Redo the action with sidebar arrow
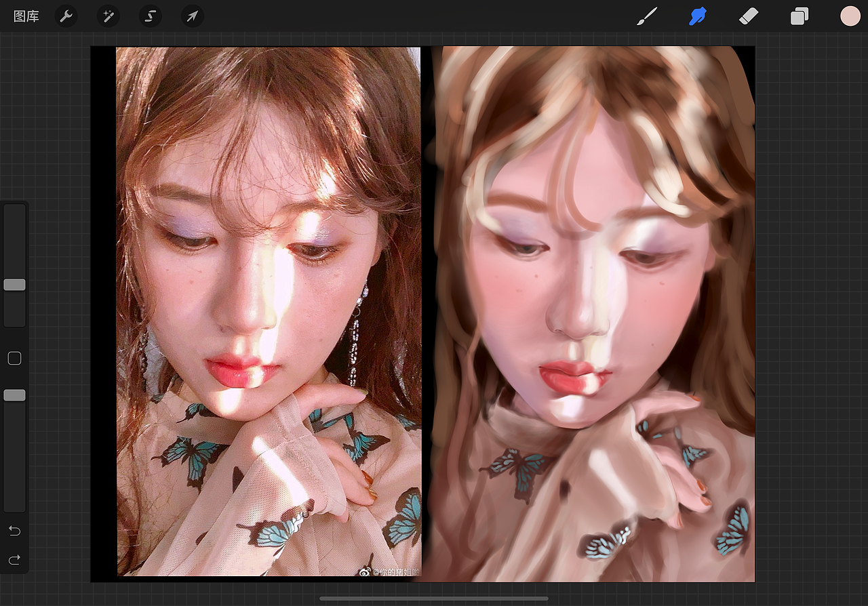Screen dimensions: 868x606 tap(14, 560)
